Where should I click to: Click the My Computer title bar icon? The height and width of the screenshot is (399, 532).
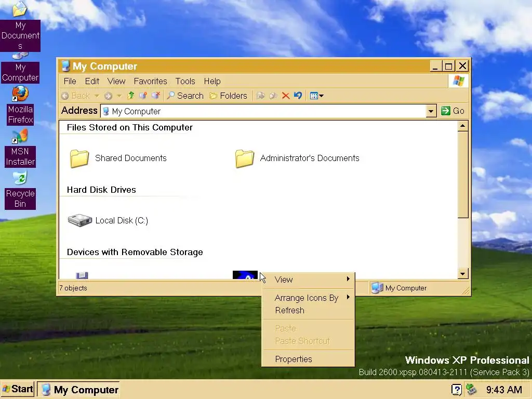click(66, 66)
